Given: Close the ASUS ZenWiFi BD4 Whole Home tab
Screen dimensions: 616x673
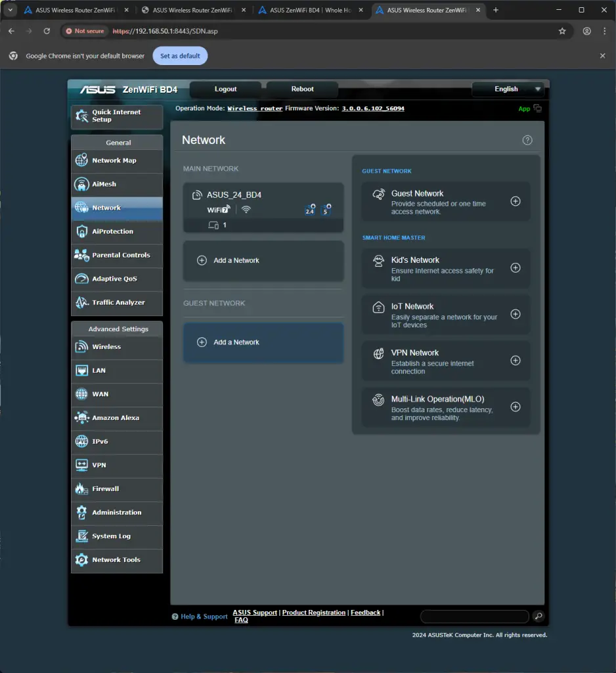Looking at the screenshot, I should tap(361, 10).
